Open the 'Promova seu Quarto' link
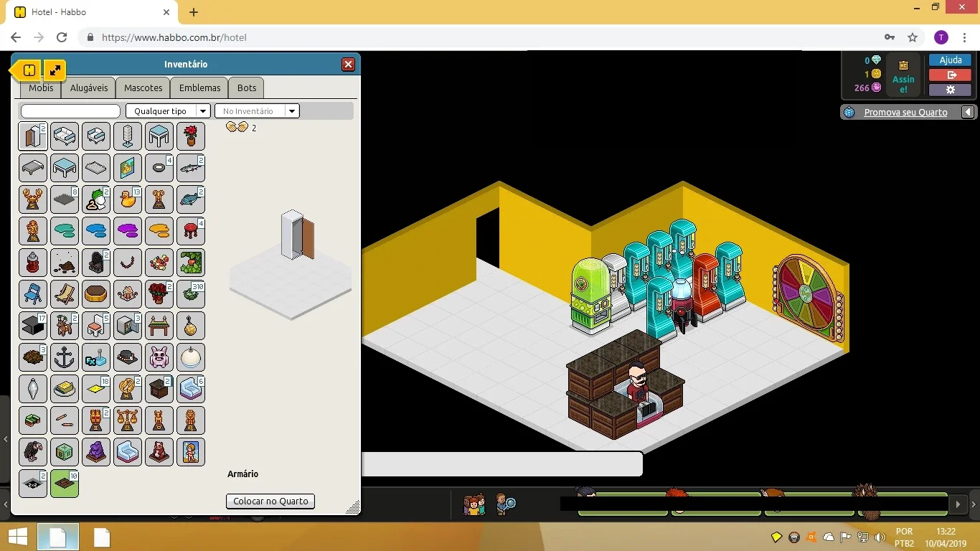The height and width of the screenshot is (551, 980). (x=905, y=112)
